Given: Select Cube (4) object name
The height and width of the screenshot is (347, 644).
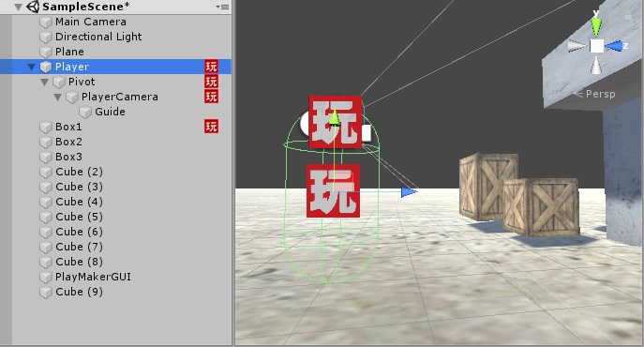Looking at the screenshot, I should pyautogui.click(x=79, y=202).
